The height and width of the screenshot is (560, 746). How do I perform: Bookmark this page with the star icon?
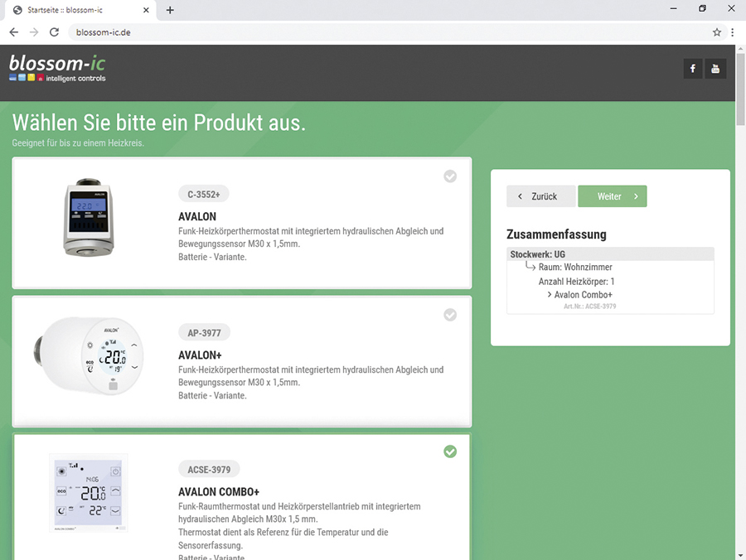(716, 32)
